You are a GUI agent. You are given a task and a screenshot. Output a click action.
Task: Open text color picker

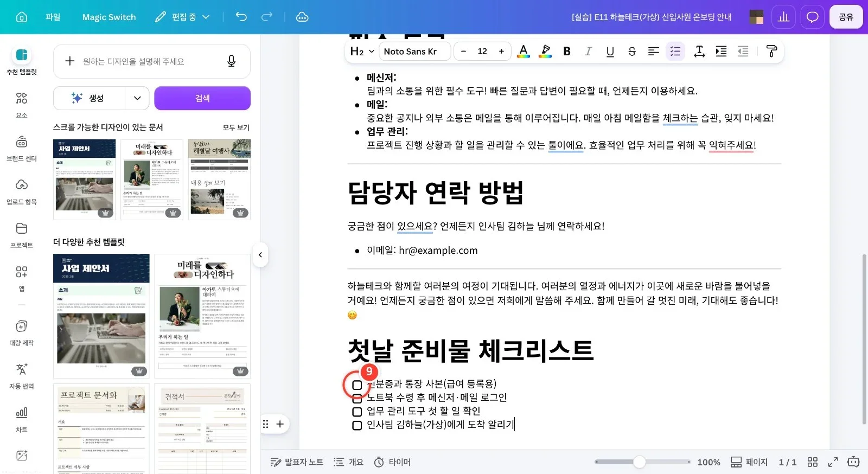524,52
